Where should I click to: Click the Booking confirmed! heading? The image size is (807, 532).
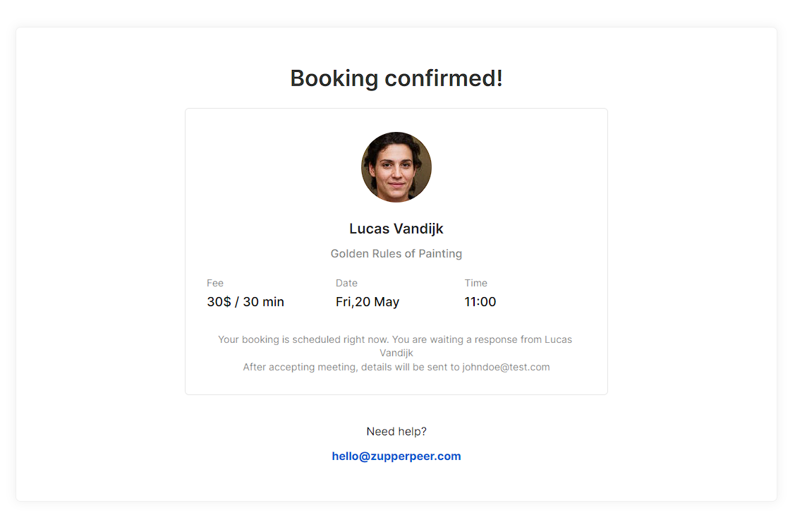[396, 78]
